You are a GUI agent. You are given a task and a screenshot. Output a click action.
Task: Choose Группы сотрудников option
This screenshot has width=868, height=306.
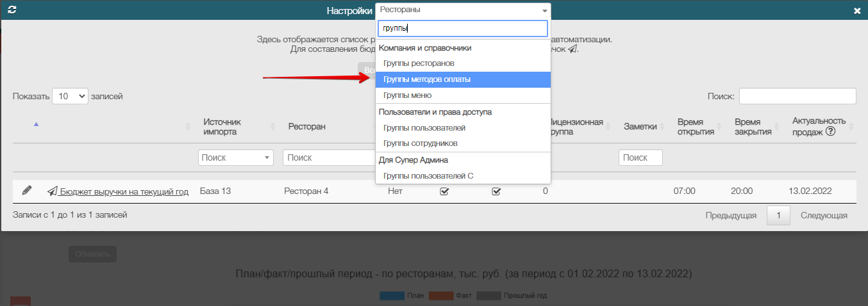coord(421,143)
